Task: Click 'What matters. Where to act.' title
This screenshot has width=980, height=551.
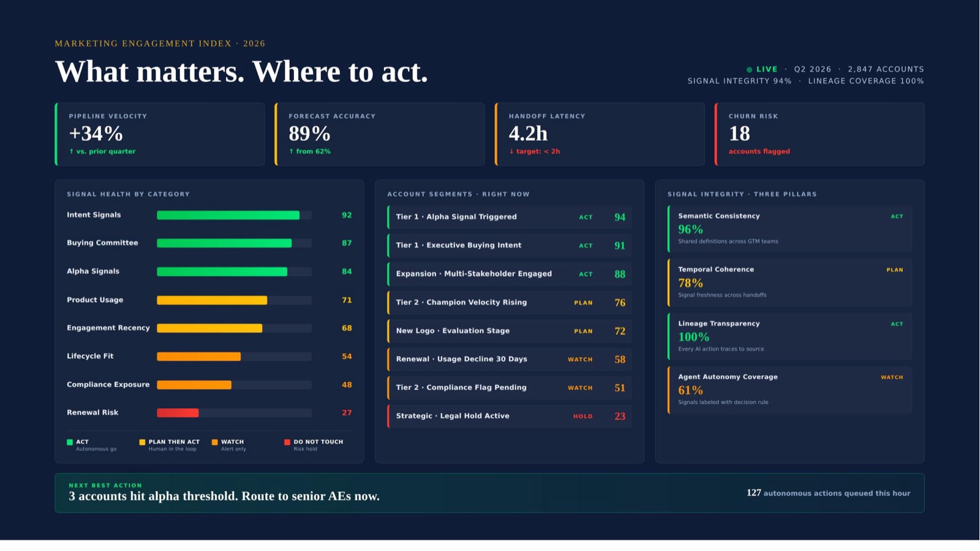Action: (241, 72)
